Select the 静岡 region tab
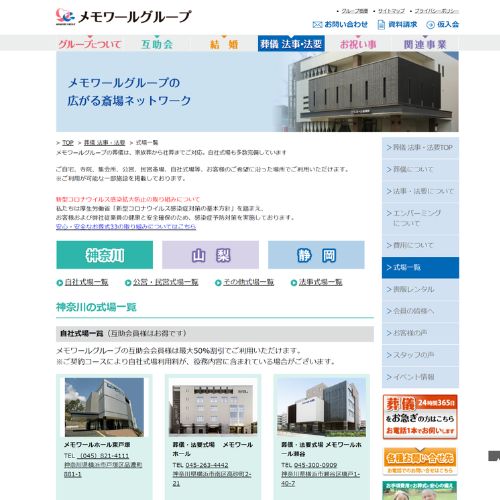The height and width of the screenshot is (500, 500). pyautogui.click(x=316, y=255)
